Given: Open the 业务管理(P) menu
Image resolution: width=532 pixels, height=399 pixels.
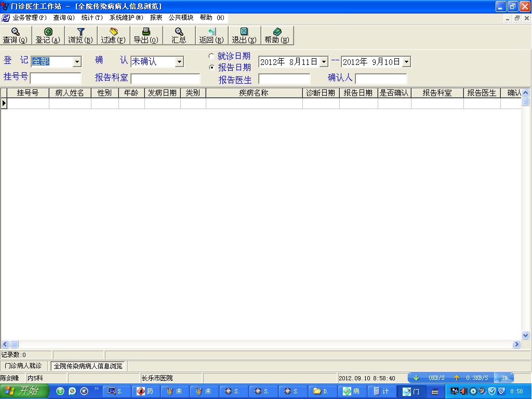Looking at the screenshot, I should coord(30,18).
